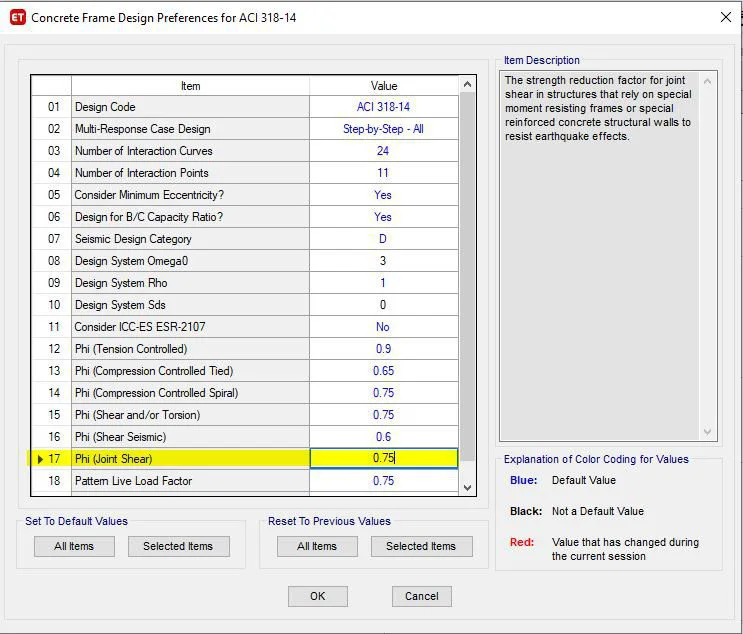
Task: Click Phi (Tension Controlled) value 0.9
Action: pos(384,349)
